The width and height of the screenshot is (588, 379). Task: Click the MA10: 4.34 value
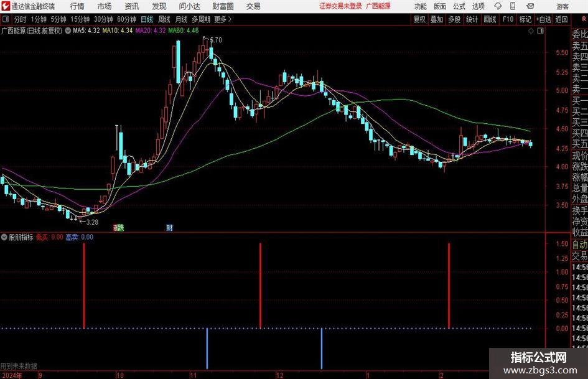coord(118,30)
